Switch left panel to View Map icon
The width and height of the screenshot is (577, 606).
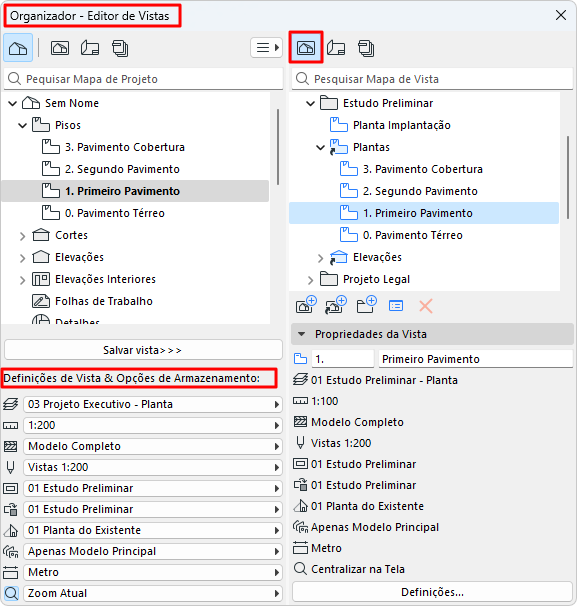click(60, 48)
